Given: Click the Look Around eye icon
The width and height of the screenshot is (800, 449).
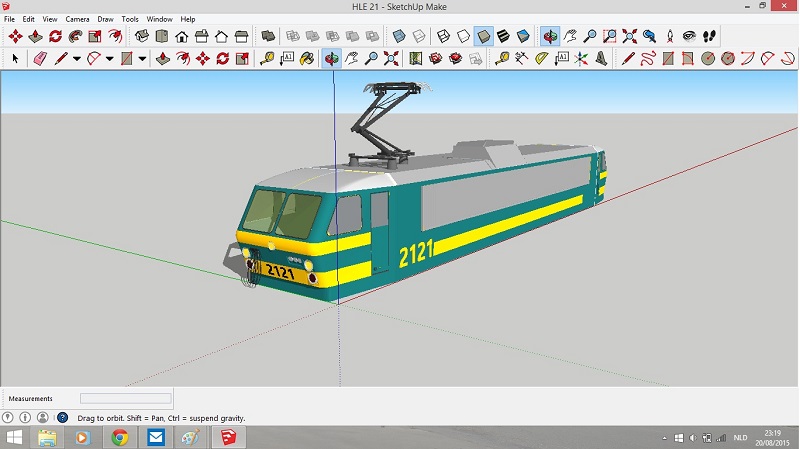Looking at the screenshot, I should (689, 37).
